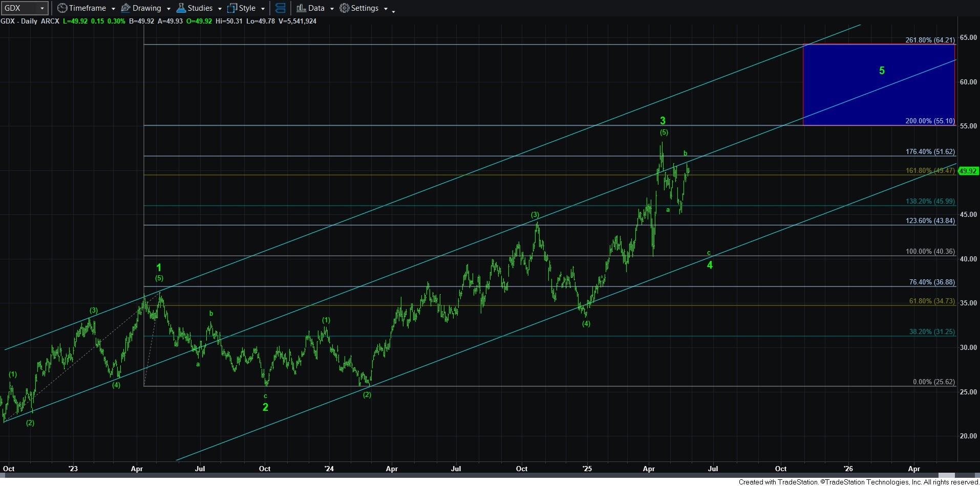
Task: Open the Drawing menu label
Action: coord(146,8)
